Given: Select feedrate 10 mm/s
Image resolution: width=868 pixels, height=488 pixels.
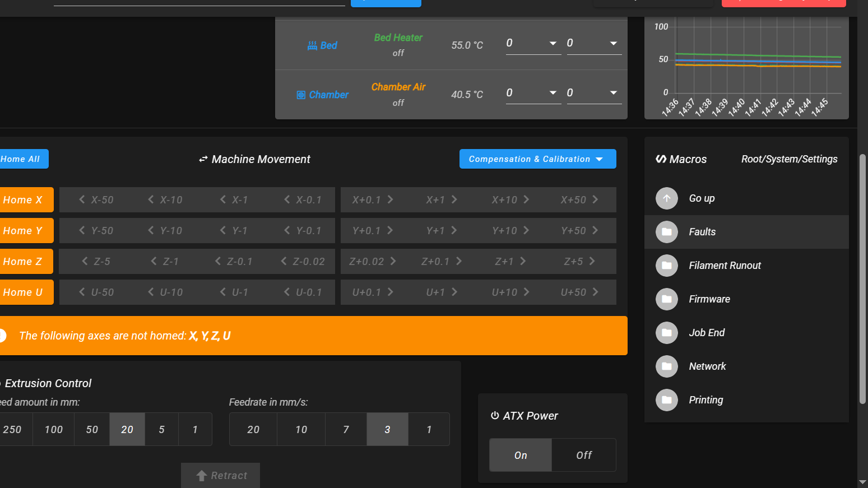Looking at the screenshot, I should tap(301, 429).
